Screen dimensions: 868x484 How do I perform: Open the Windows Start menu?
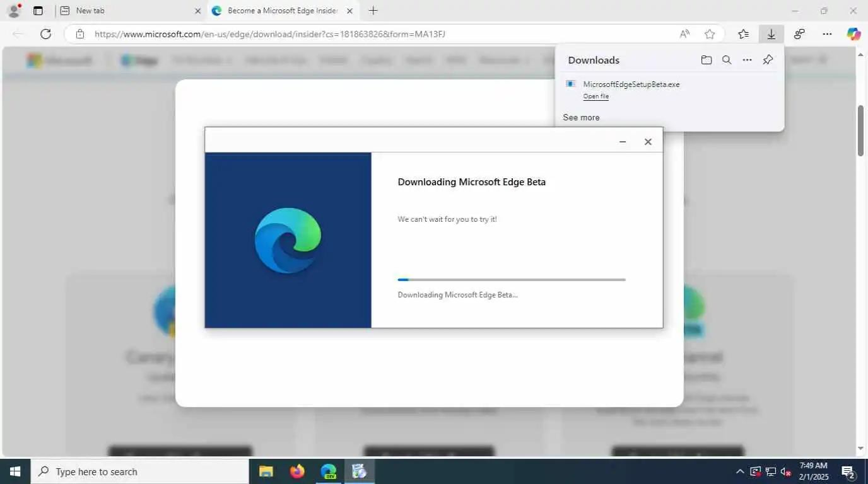point(15,471)
